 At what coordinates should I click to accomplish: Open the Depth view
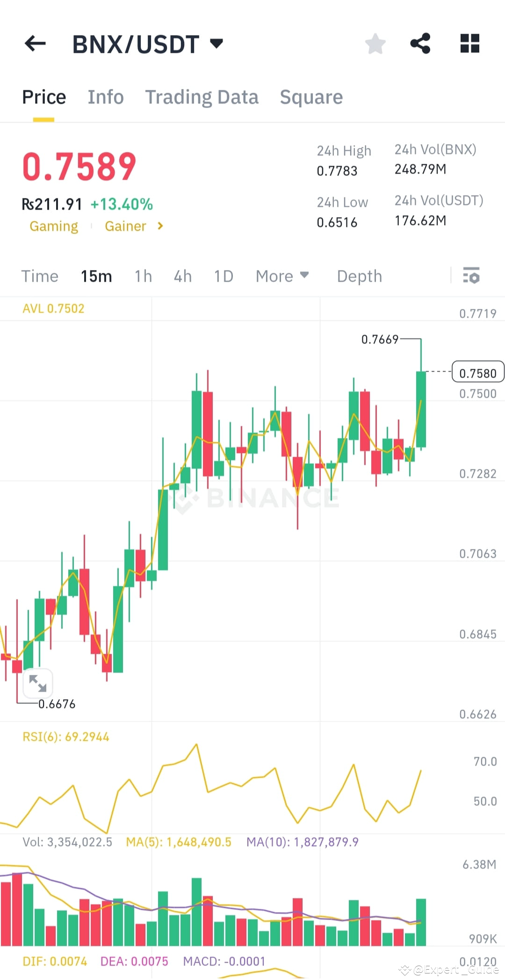click(359, 276)
